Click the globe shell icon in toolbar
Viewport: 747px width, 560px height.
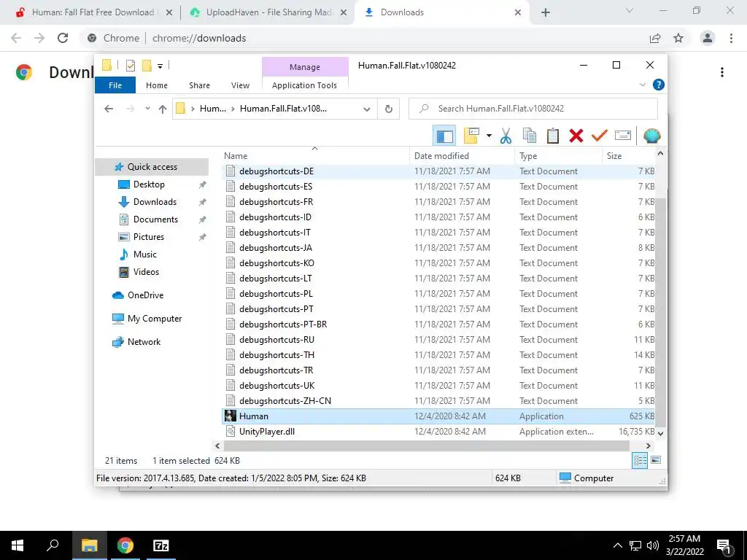pyautogui.click(x=651, y=136)
